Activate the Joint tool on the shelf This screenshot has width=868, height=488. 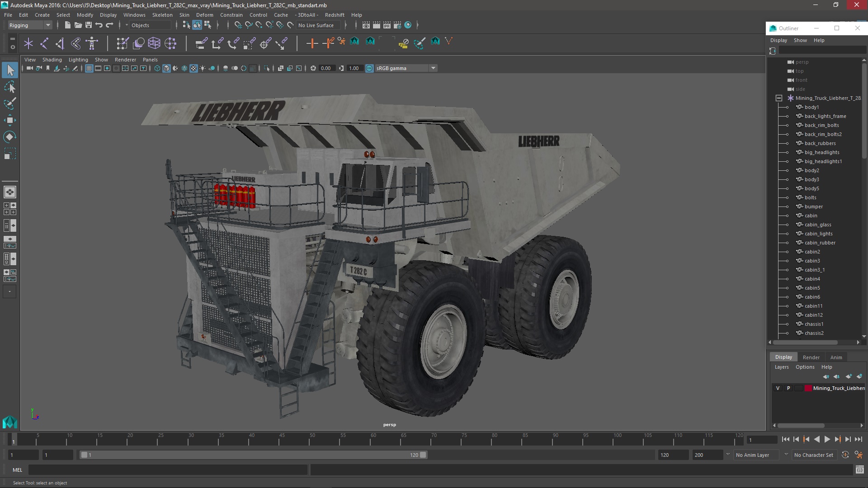(44, 43)
